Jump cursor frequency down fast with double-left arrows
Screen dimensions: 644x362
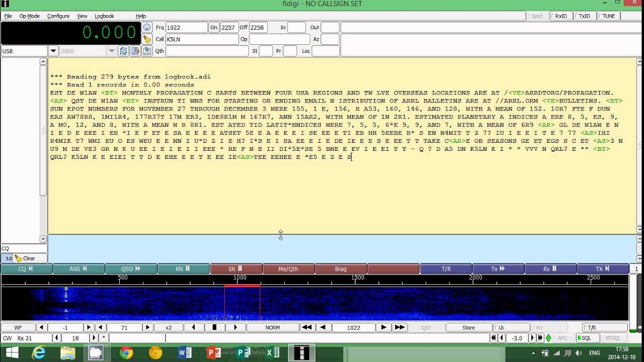(306, 327)
